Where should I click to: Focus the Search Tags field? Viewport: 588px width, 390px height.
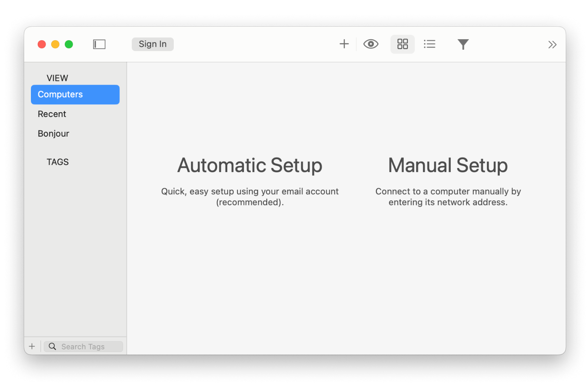(x=83, y=346)
